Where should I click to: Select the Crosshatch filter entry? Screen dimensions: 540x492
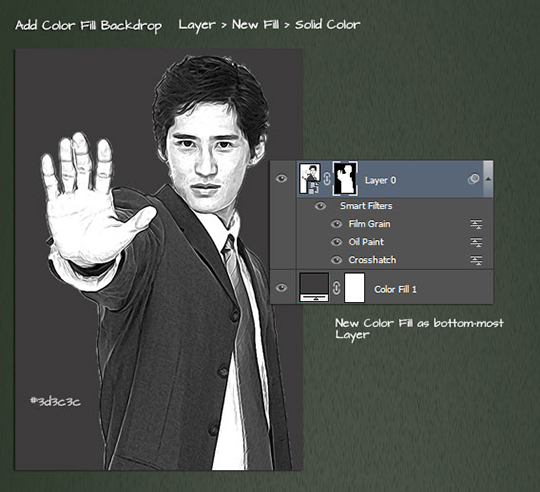coord(372,260)
